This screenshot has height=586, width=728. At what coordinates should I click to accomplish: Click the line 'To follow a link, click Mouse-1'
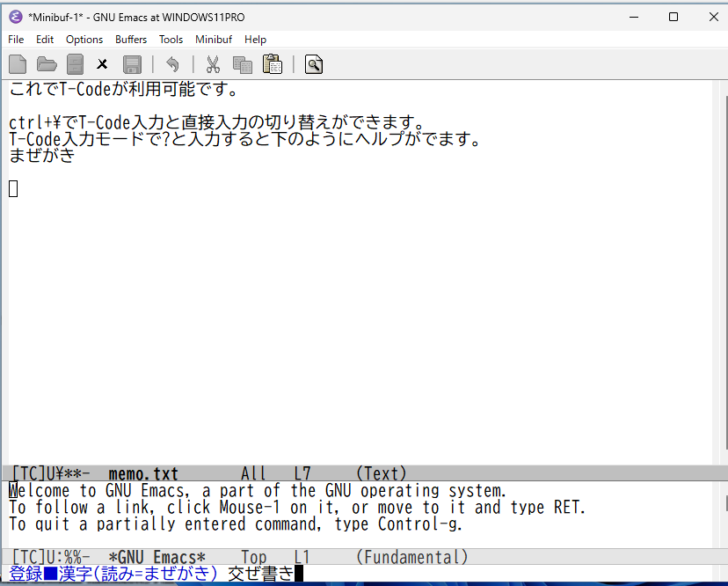point(297,507)
